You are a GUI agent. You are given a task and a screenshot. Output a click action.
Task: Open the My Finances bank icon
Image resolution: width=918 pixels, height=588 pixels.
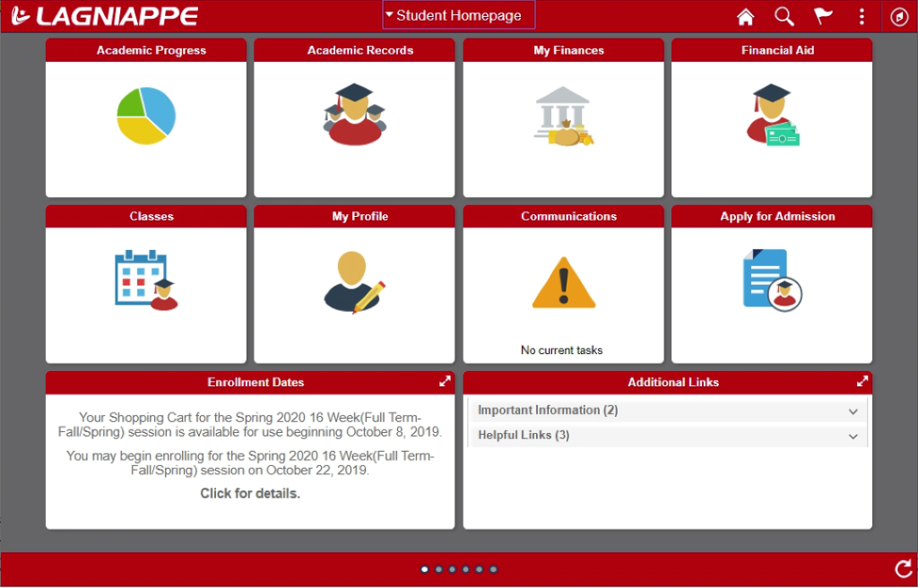tap(563, 117)
